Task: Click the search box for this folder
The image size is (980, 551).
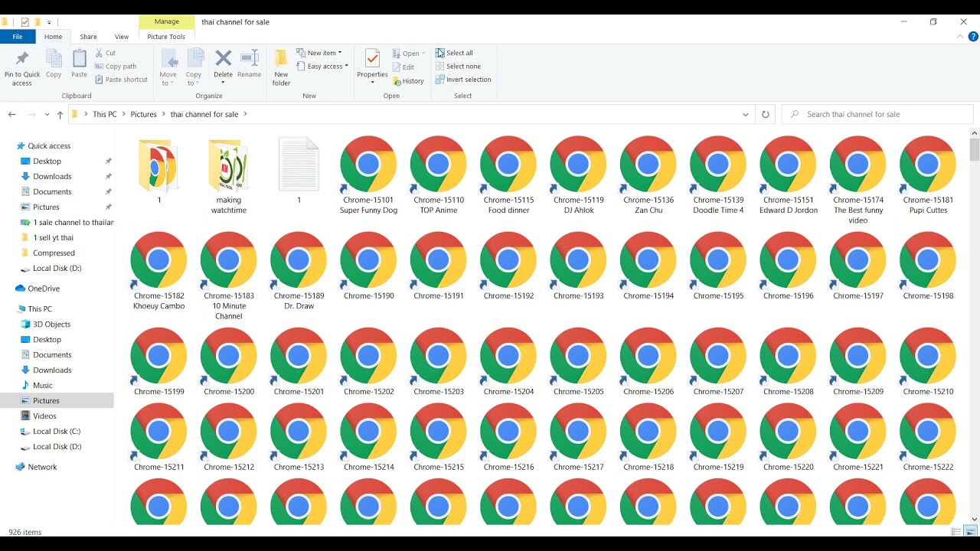Action: (x=877, y=114)
